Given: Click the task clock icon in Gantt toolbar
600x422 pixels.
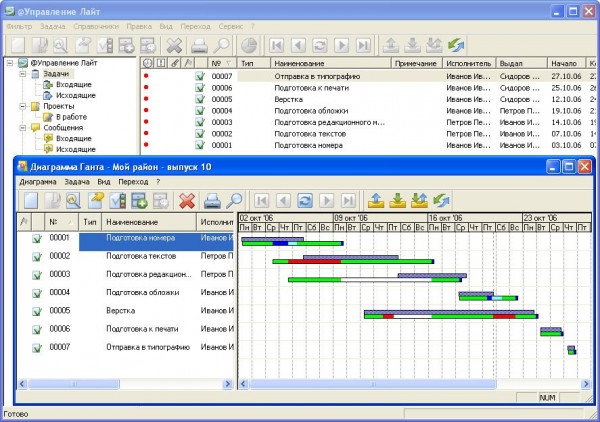Looking at the screenshot, I should coord(161,200).
